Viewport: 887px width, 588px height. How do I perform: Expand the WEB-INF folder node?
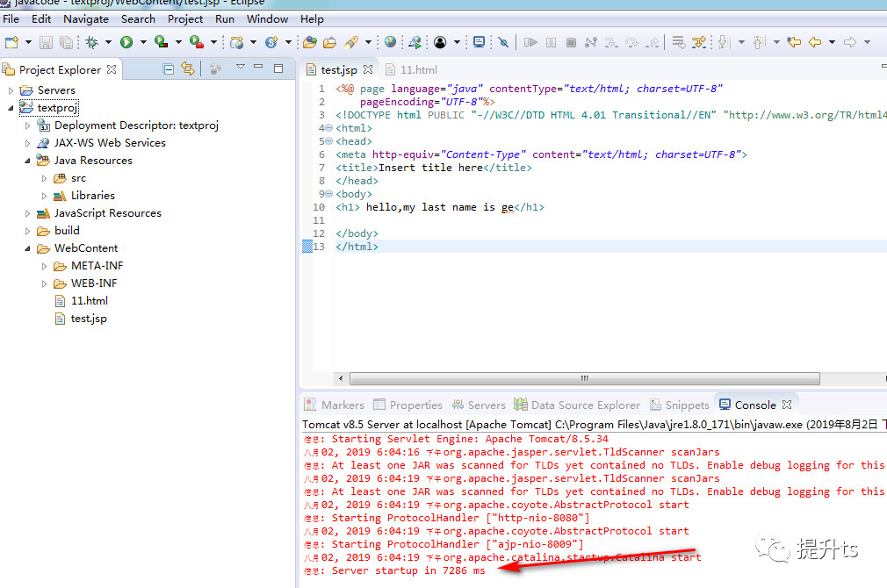pyautogui.click(x=44, y=283)
